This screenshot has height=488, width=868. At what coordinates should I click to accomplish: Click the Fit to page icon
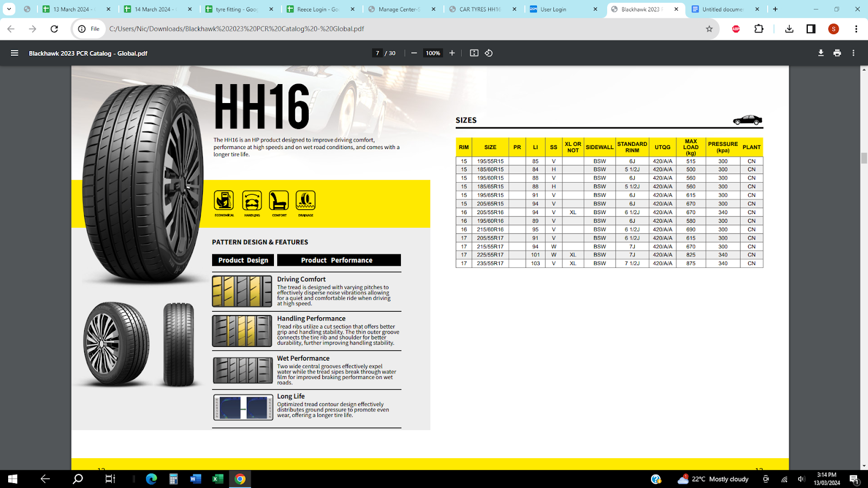474,53
